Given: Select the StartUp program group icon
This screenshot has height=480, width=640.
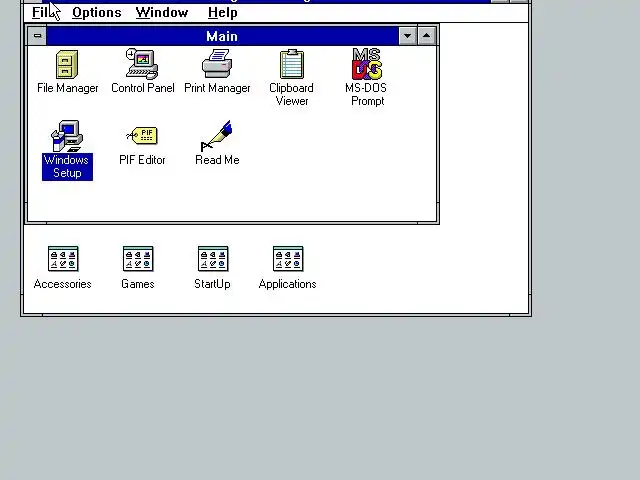Looking at the screenshot, I should coord(213,259).
